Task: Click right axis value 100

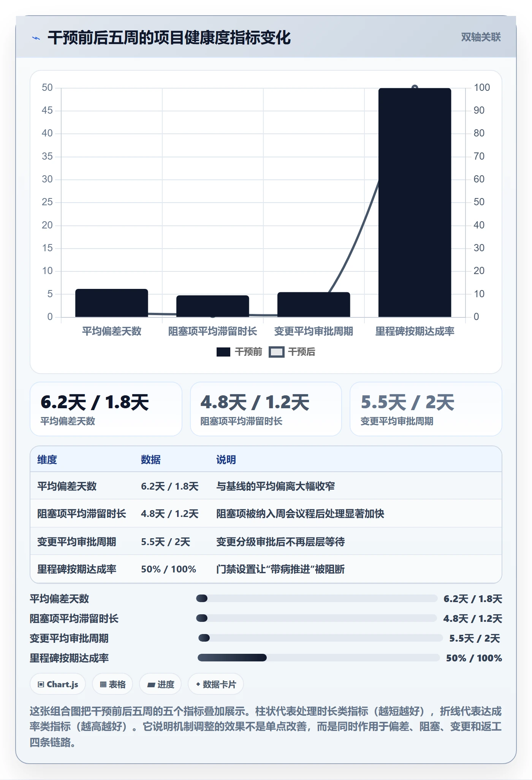Action: pyautogui.click(x=482, y=88)
